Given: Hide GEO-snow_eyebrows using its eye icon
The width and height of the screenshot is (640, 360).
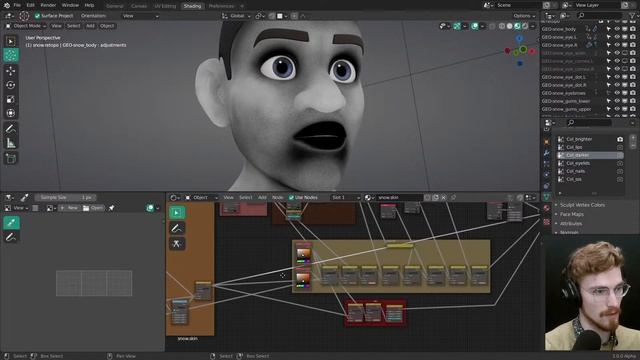Looking at the screenshot, I should [617, 93].
